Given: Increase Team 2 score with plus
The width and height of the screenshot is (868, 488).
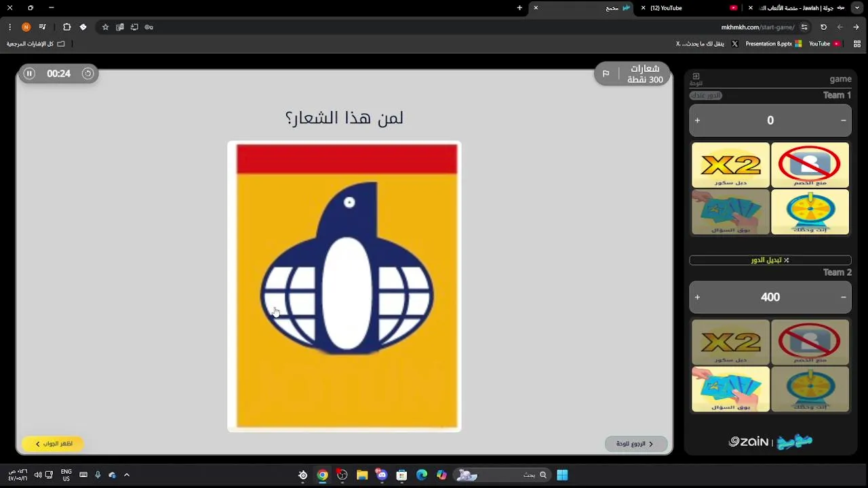Looking at the screenshot, I should [x=697, y=297].
